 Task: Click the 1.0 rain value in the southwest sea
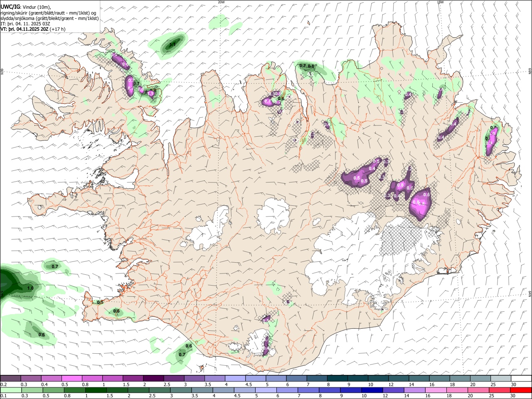[30, 288]
